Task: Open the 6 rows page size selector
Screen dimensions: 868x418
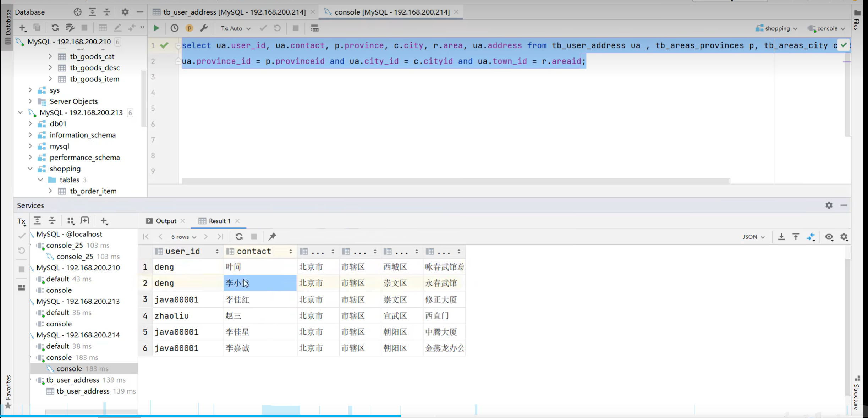Action: (183, 237)
